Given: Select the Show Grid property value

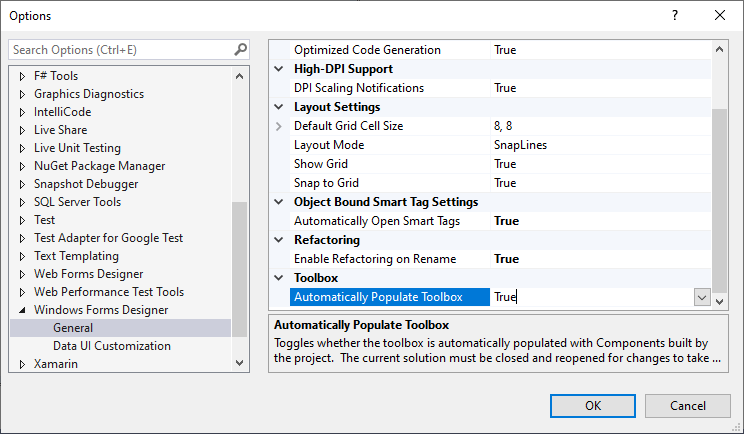Looking at the screenshot, I should tap(600, 164).
